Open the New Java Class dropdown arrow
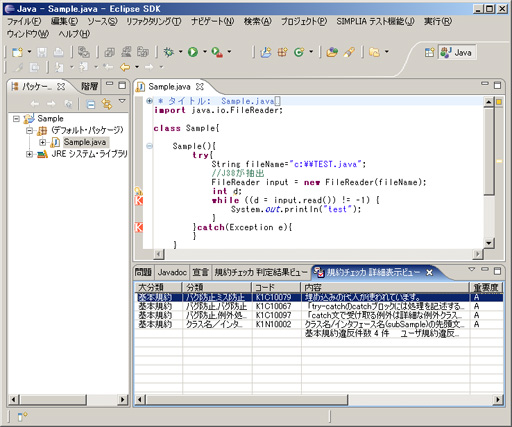 (x=311, y=52)
